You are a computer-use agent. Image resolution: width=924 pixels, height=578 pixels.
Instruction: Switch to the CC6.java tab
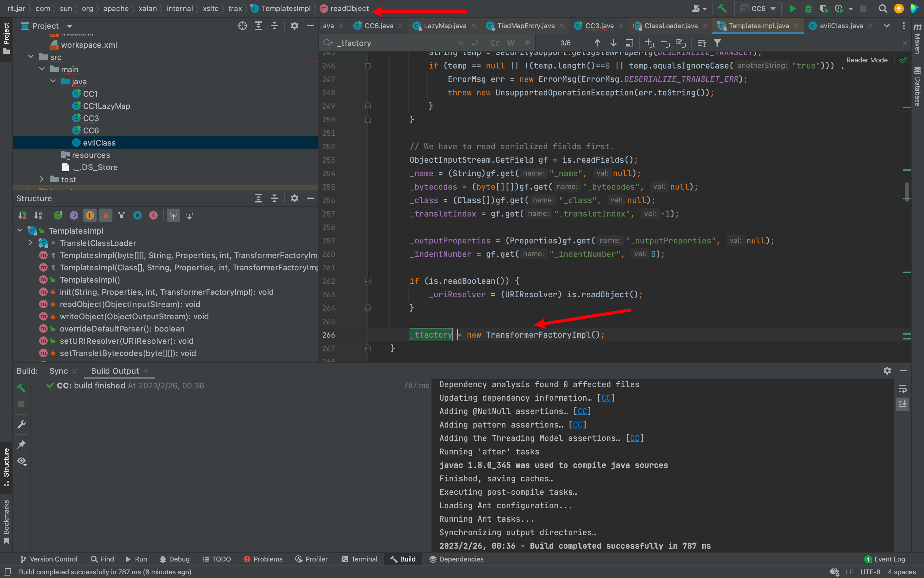378,26
